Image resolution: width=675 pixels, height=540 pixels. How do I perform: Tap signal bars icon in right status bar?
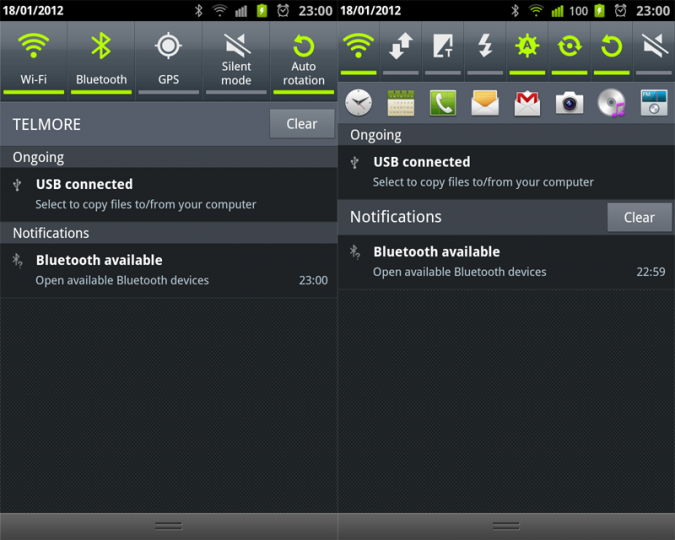[x=557, y=11]
